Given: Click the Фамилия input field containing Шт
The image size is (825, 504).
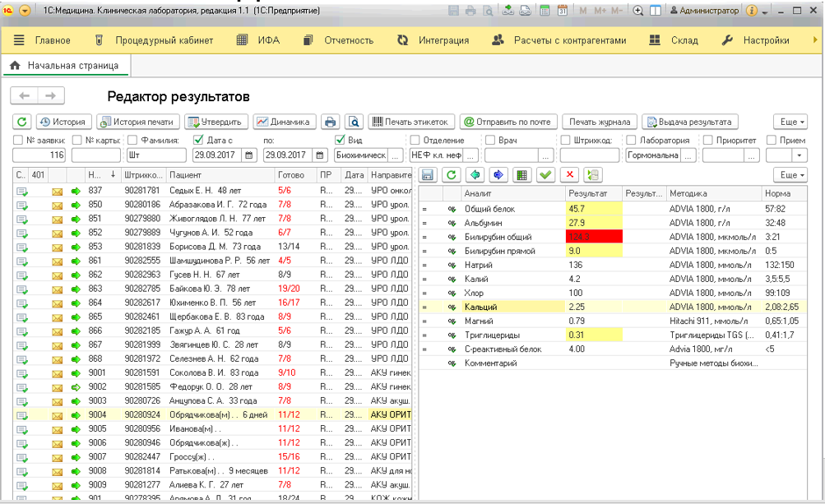Looking at the screenshot, I should pos(156,155).
